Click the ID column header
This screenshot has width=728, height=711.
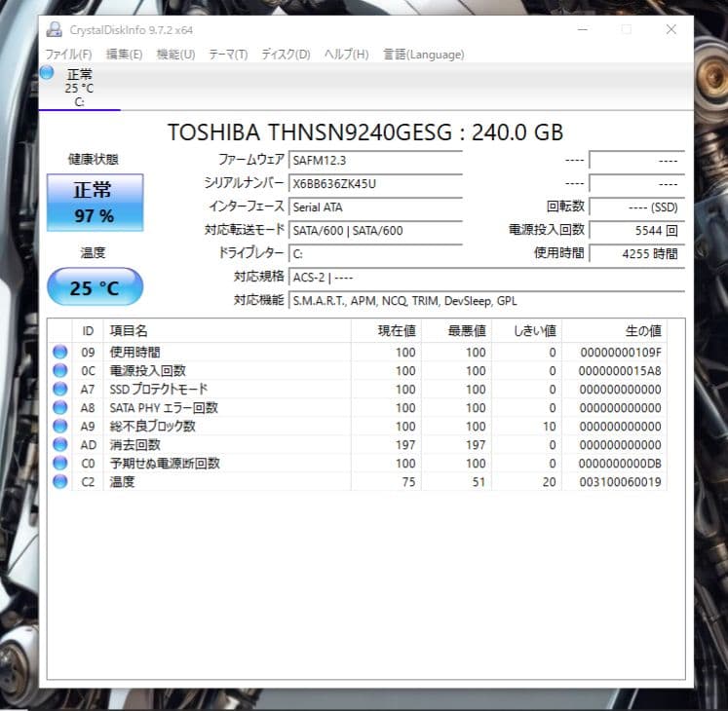pyautogui.click(x=88, y=331)
